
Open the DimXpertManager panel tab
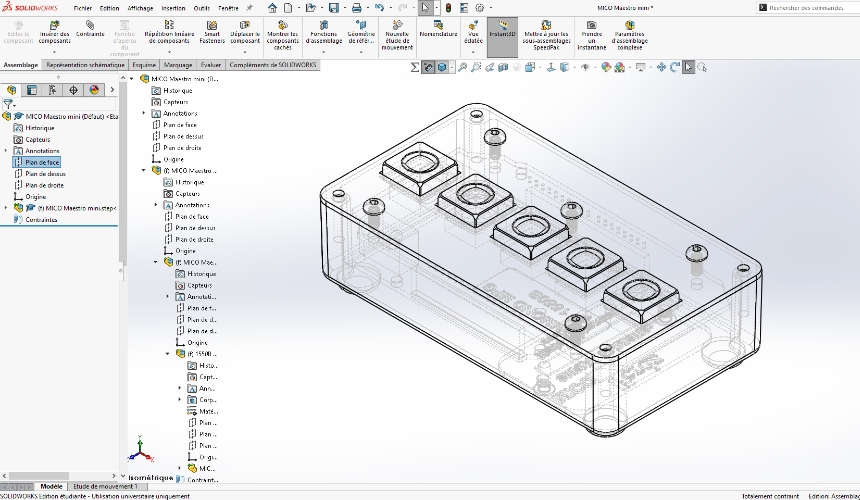[x=73, y=90]
